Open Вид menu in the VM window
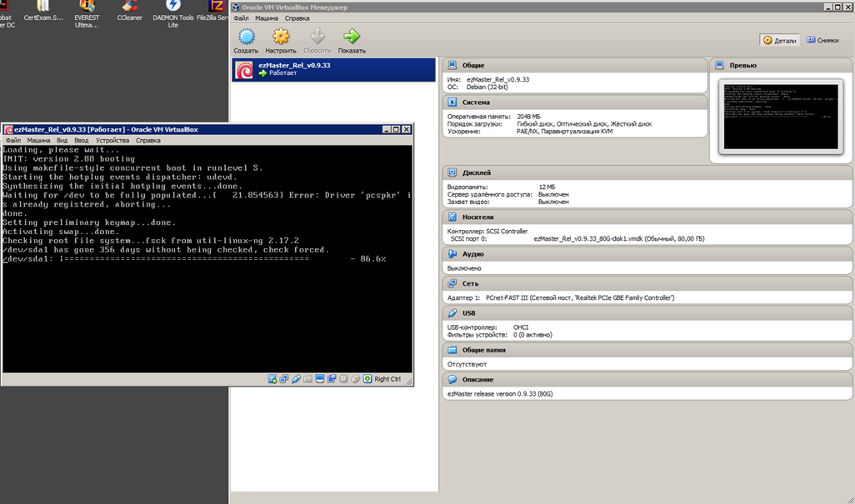855x504 pixels. pos(62,141)
